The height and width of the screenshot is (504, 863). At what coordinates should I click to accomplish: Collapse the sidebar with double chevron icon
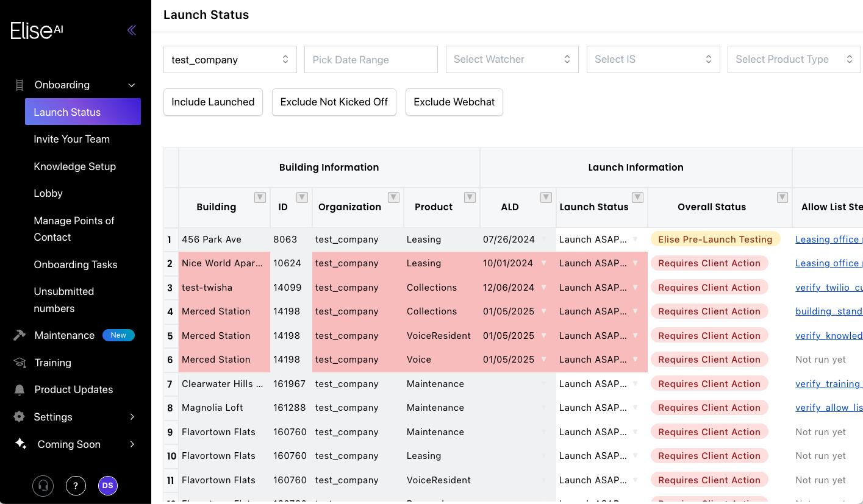click(132, 30)
